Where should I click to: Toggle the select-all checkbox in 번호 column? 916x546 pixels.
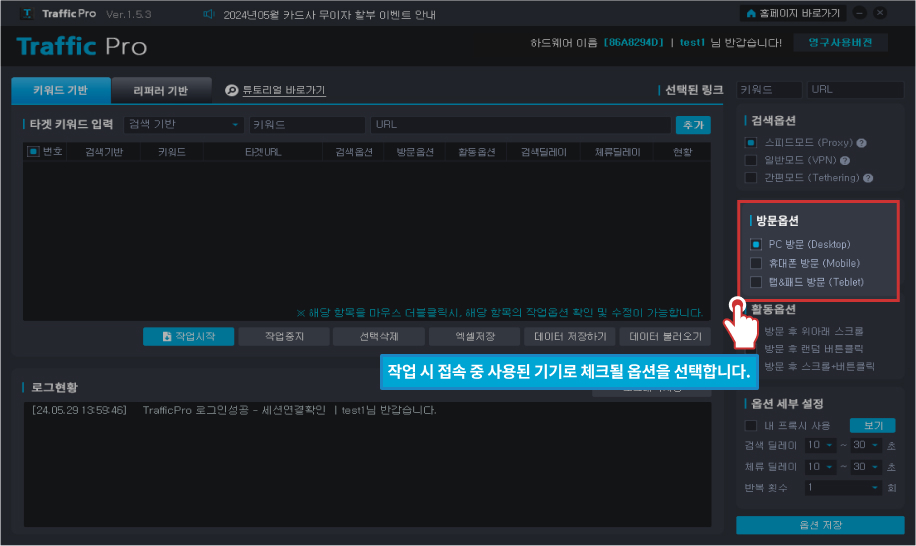[x=33, y=152]
